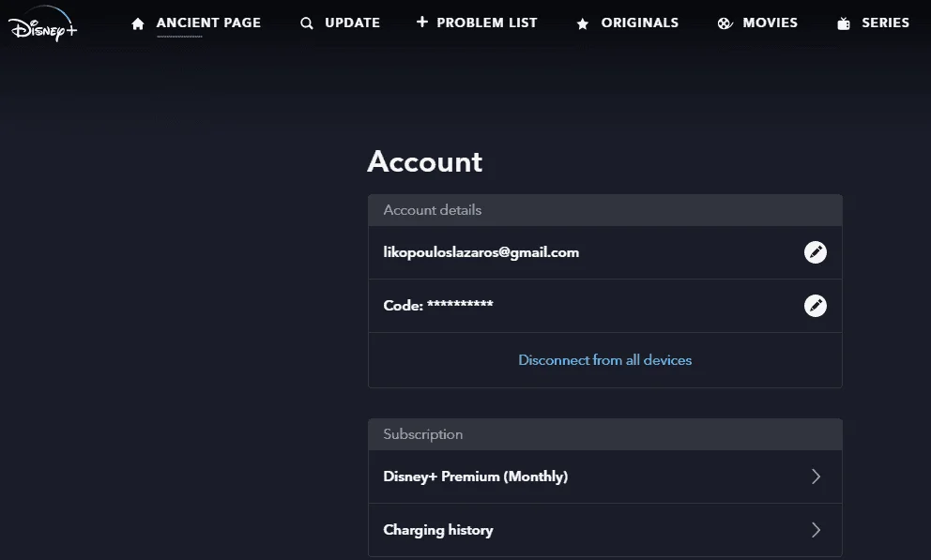Click the home icon beside Ancient Page
This screenshot has width=931, height=560.
tap(138, 23)
